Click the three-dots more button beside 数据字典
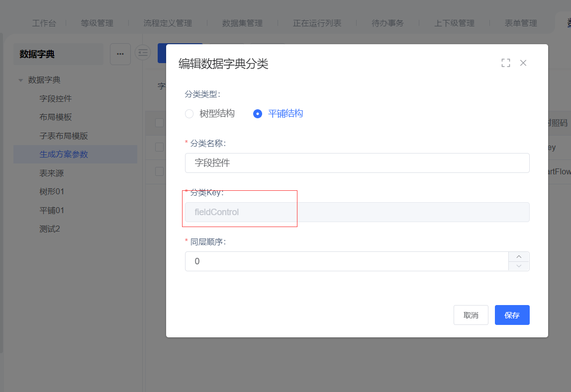This screenshot has width=571, height=392. pyautogui.click(x=120, y=54)
